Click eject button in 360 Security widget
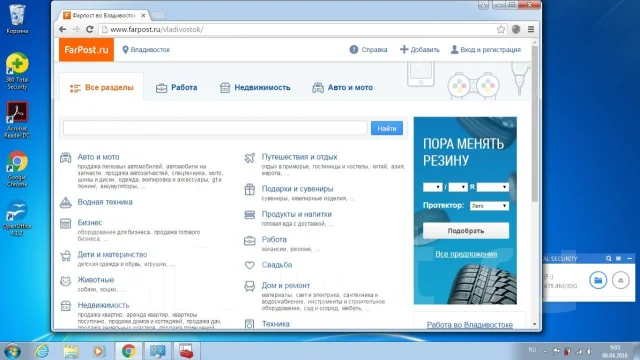The image size is (640, 360). [620, 280]
